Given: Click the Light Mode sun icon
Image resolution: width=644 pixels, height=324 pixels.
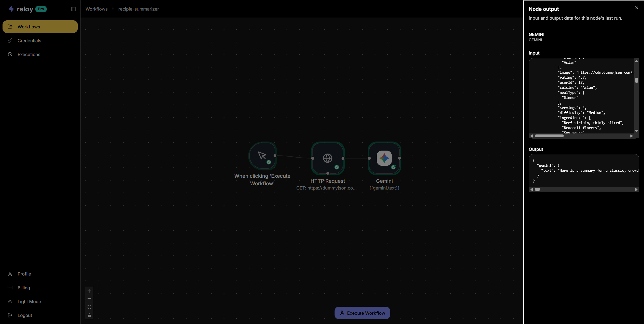Looking at the screenshot, I should (x=10, y=301).
